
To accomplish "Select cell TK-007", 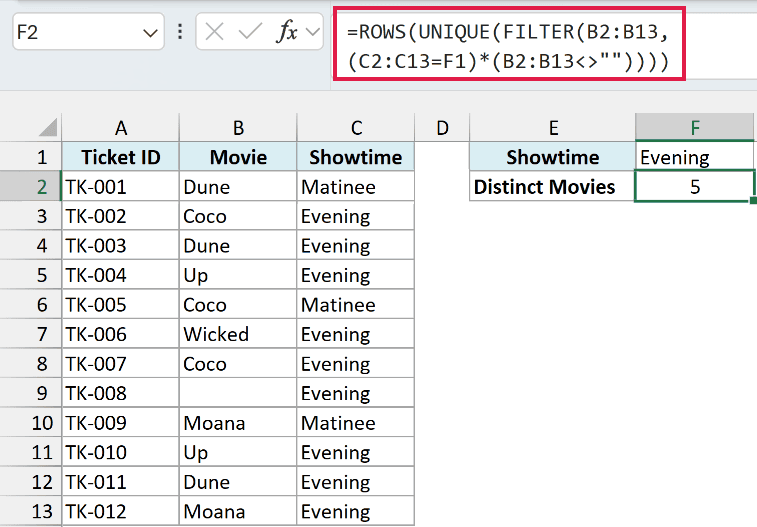I will 121,363.
